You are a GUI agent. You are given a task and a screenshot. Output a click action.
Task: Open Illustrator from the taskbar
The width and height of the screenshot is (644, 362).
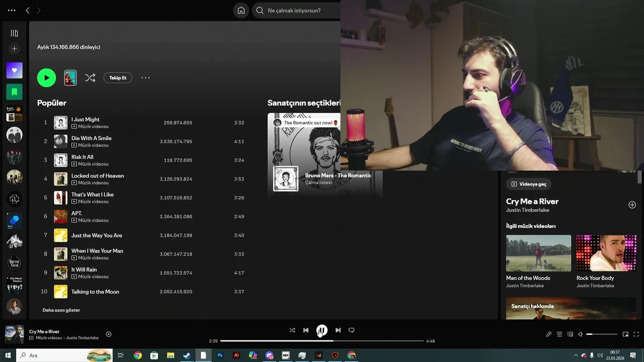(x=236, y=355)
